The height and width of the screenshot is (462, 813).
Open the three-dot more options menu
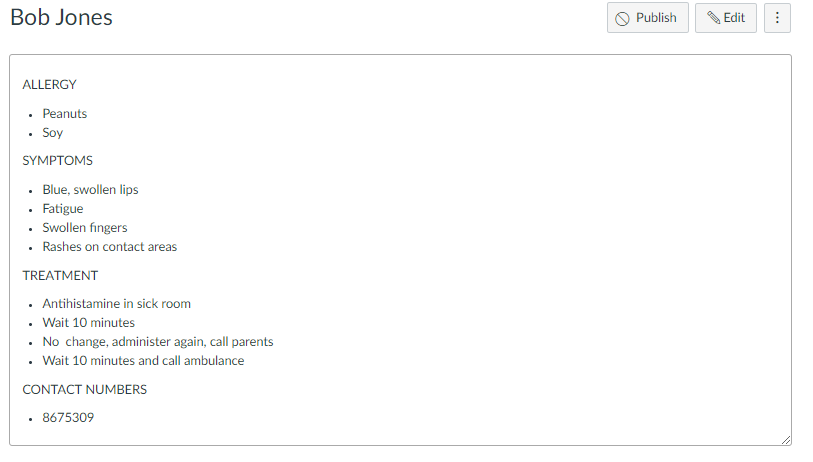777,18
